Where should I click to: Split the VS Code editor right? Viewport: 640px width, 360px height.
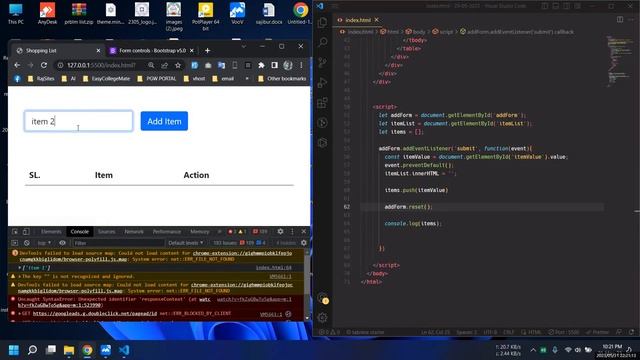tap(620, 20)
